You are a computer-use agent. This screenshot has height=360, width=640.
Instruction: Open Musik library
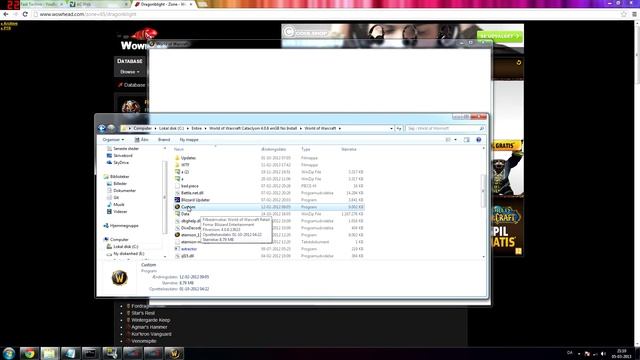click(119, 204)
